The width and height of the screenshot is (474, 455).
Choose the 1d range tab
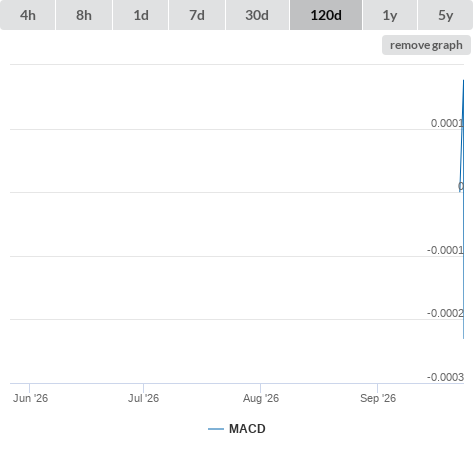tap(141, 15)
